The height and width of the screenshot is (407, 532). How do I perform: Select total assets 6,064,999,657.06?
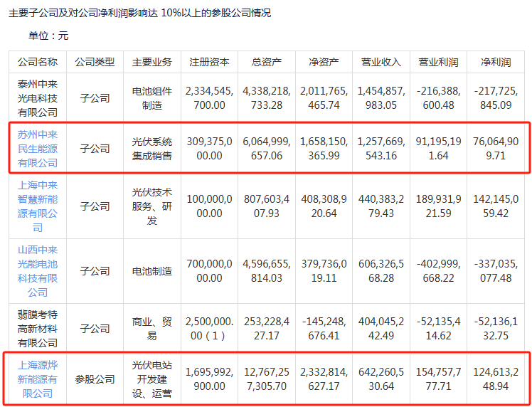(x=267, y=149)
